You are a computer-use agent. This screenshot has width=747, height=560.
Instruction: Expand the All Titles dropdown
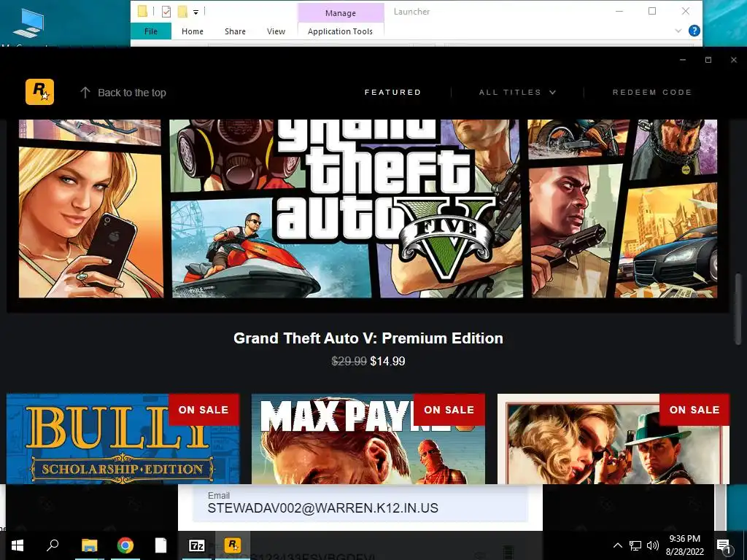point(517,93)
